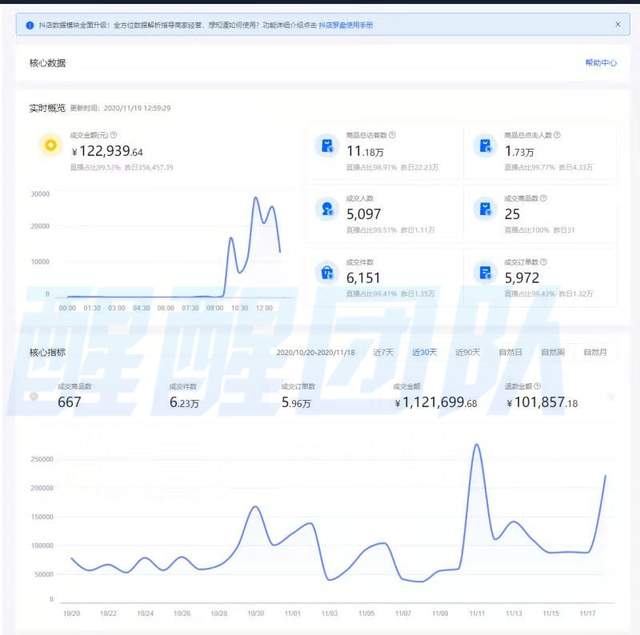Click the 商品总点击人数 card icon
This screenshot has width=640, height=635.
[485, 146]
